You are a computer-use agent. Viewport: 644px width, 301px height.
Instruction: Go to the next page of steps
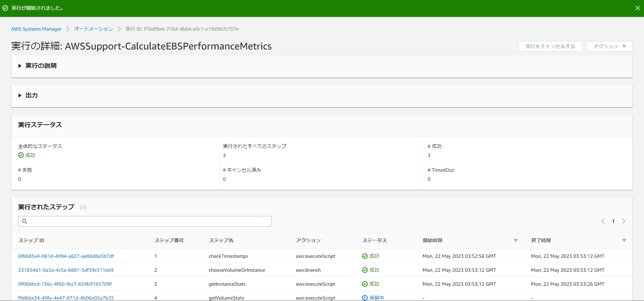624,221
